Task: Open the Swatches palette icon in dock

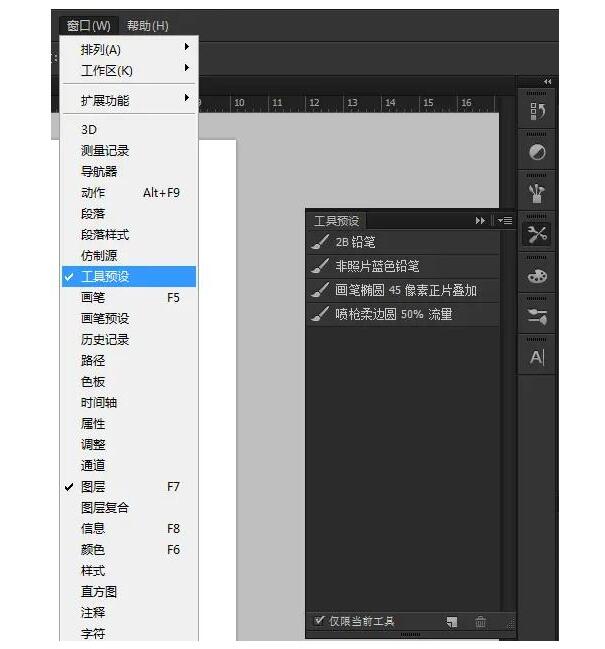Action: click(537, 276)
